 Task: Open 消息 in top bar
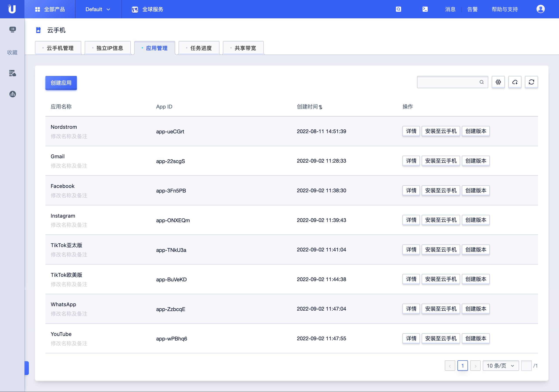(450, 9)
